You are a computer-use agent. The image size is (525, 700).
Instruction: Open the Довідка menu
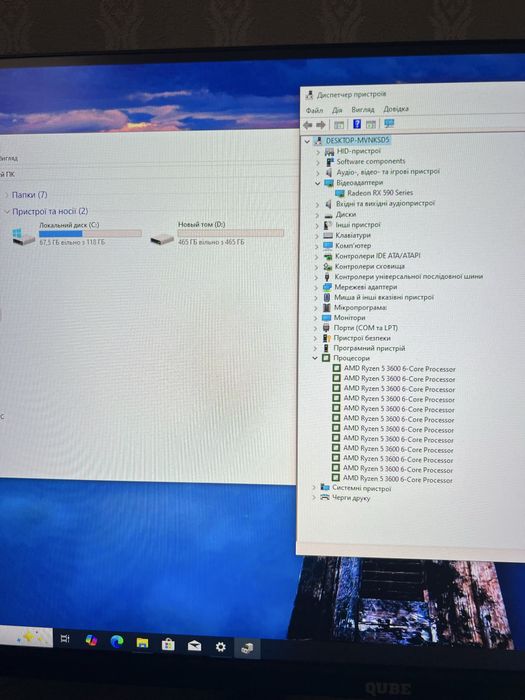tap(396, 109)
